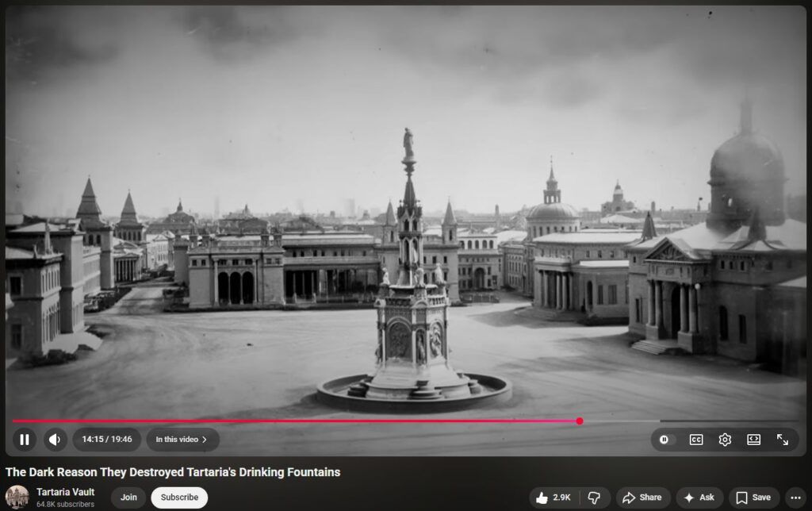Click the Tartaria Vault channel avatar
The height and width of the screenshot is (511, 812).
17,498
